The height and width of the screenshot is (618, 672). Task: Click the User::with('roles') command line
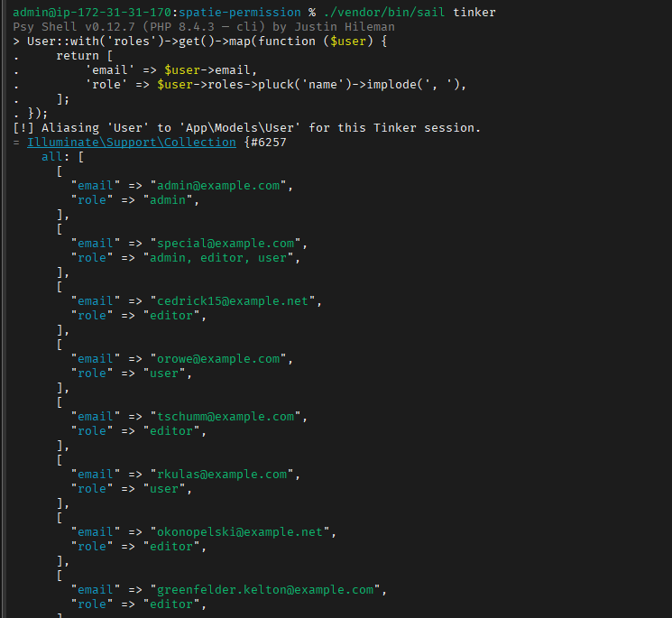click(199, 42)
